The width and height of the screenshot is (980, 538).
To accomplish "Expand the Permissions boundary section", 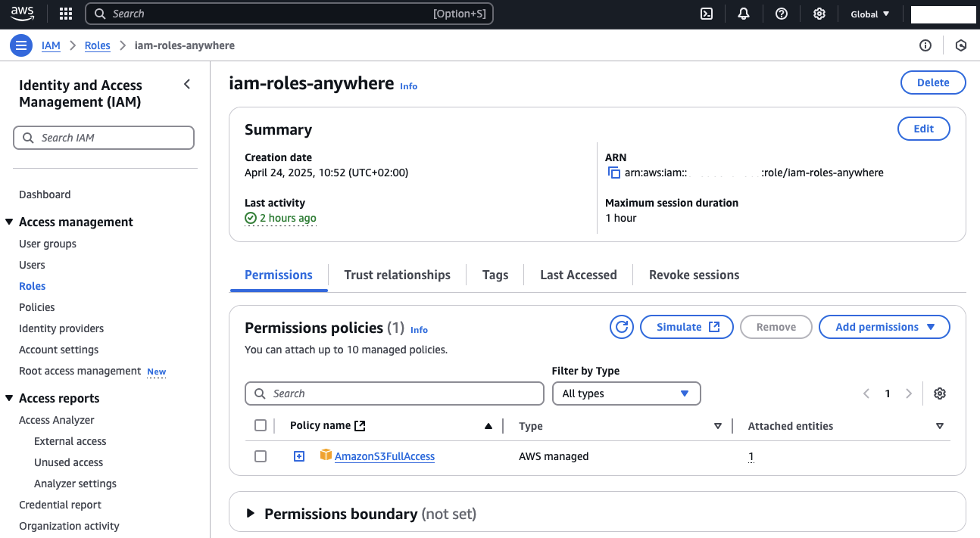I will (x=251, y=514).
